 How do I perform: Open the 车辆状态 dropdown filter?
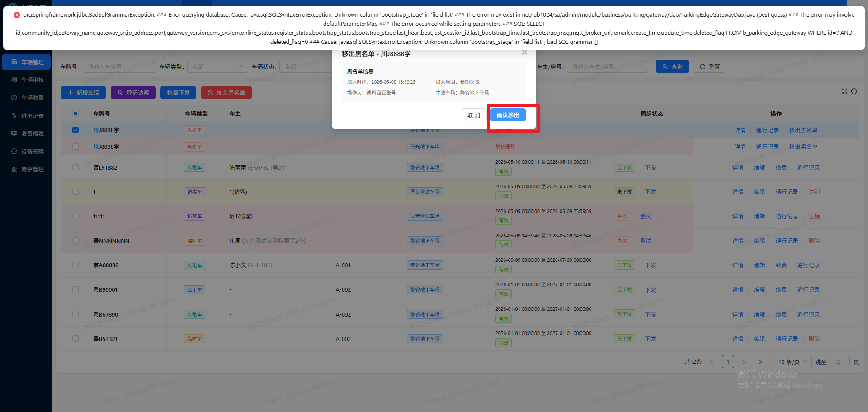(306, 66)
